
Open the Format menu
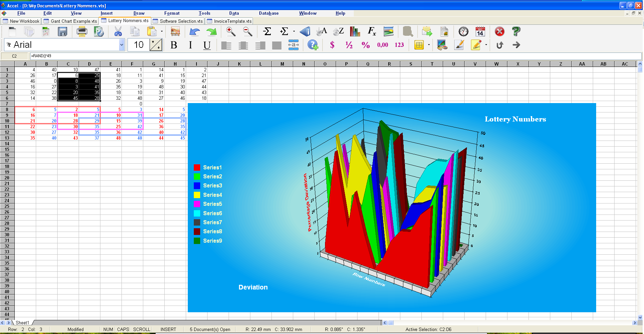point(172,13)
